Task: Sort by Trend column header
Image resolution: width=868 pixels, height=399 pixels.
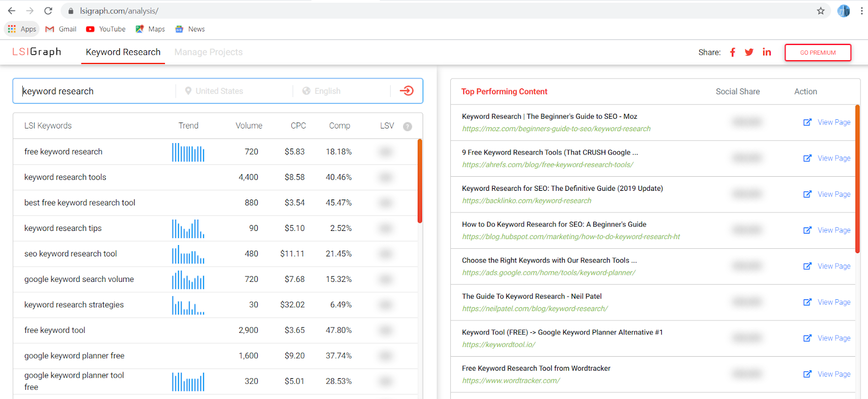Action: coord(188,126)
